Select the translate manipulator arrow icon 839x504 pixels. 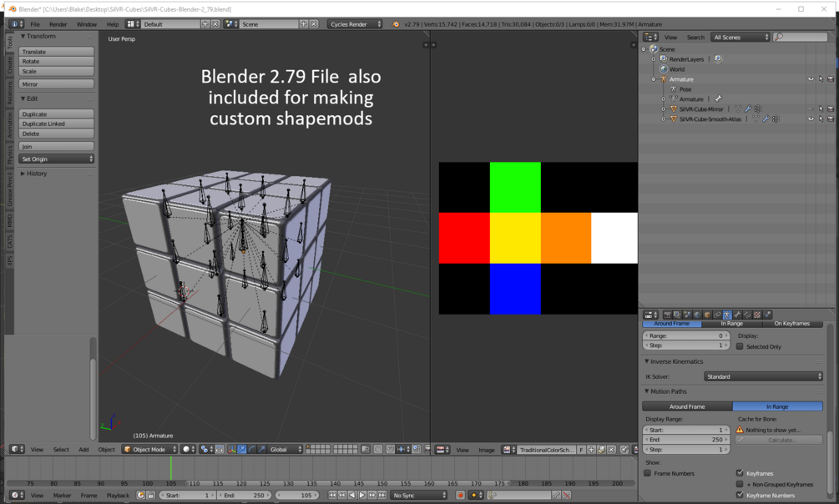(242, 450)
